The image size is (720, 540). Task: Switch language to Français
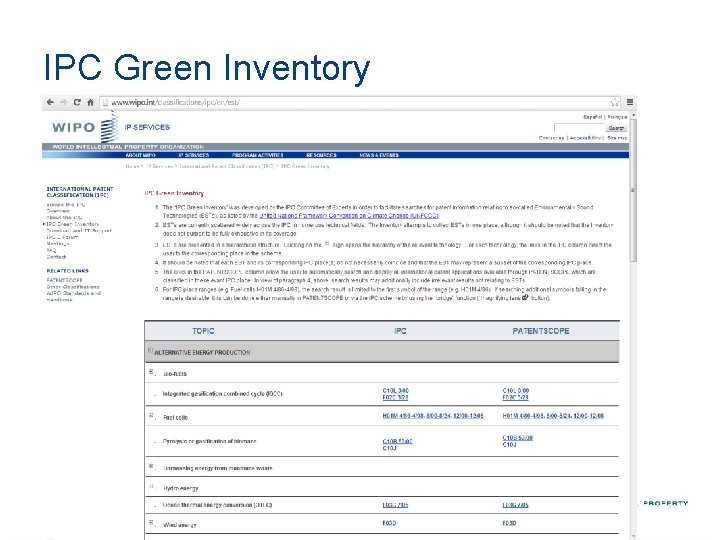click(617, 117)
